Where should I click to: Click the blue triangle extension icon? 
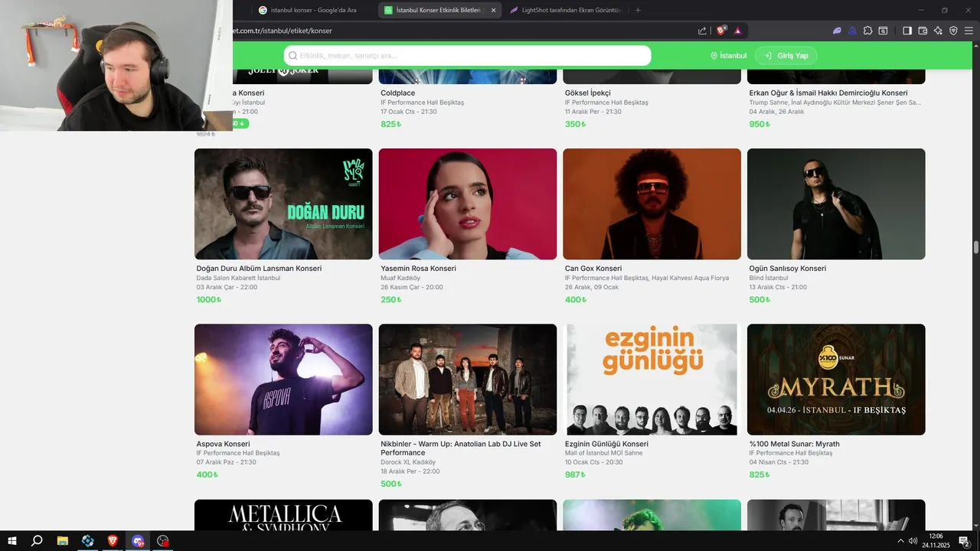pyautogui.click(x=852, y=31)
